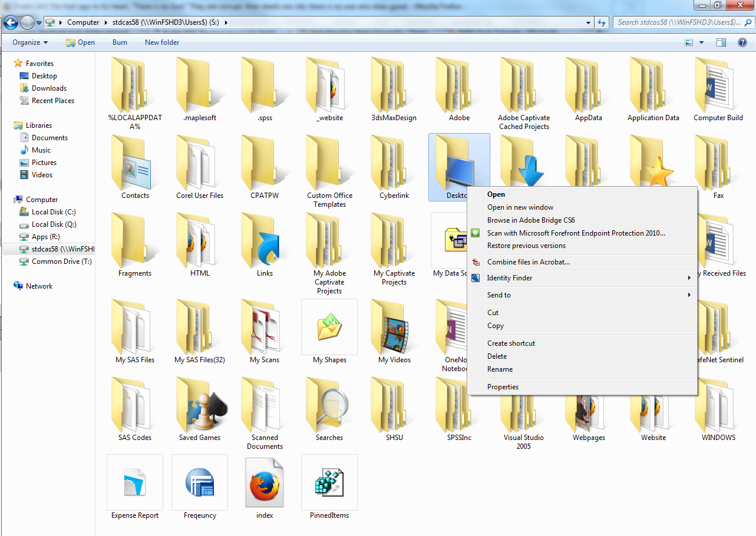
Task: Open the index Firefox document
Action: coord(264,482)
